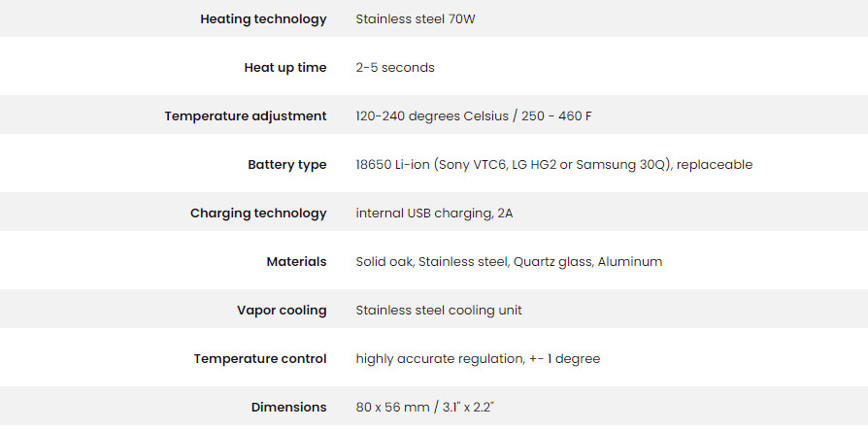Click the 'Stainless steel 70W' value
Viewport: 868px width, 429px height.
tap(416, 19)
